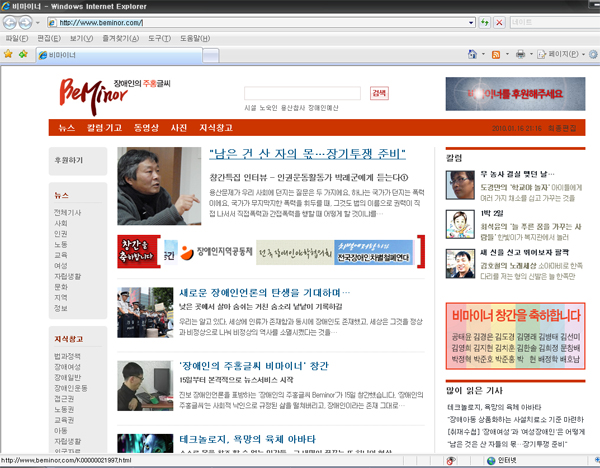Expand the Print dropdown arrow
The width and height of the screenshot is (600, 468).
coord(531,54)
